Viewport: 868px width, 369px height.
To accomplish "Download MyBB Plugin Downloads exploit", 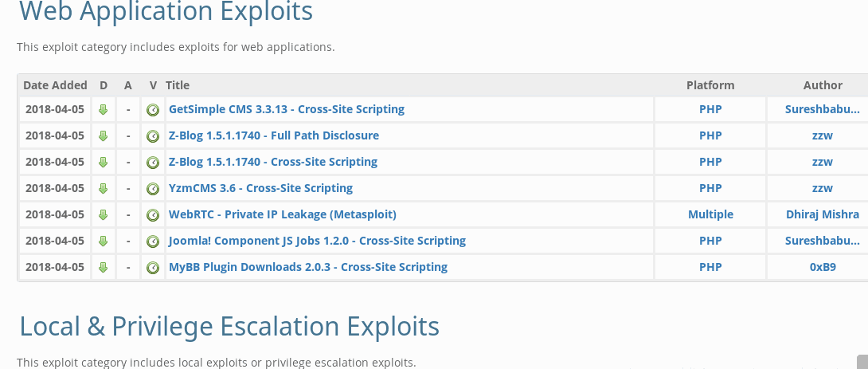I will pyautogui.click(x=103, y=268).
